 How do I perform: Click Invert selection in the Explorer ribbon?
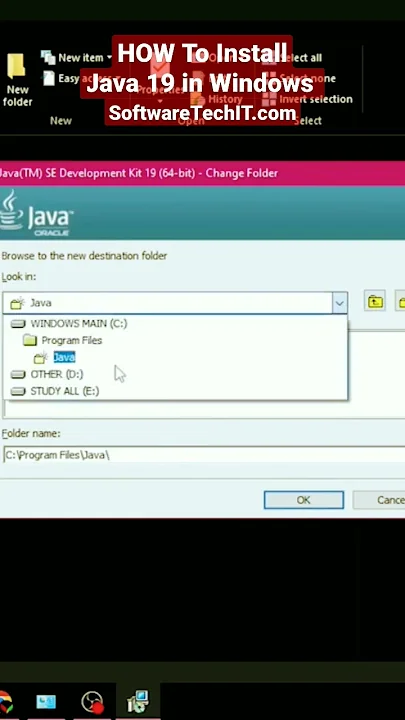pyautogui.click(x=308, y=99)
